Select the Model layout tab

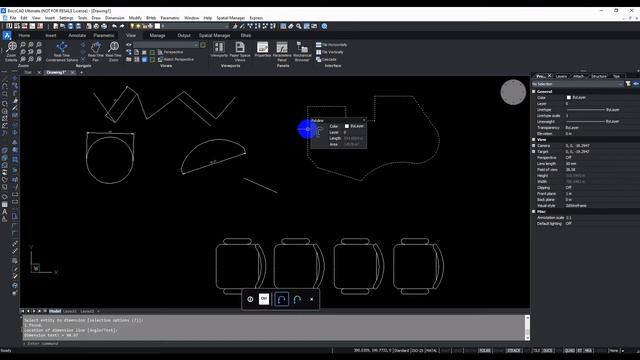(x=55, y=311)
